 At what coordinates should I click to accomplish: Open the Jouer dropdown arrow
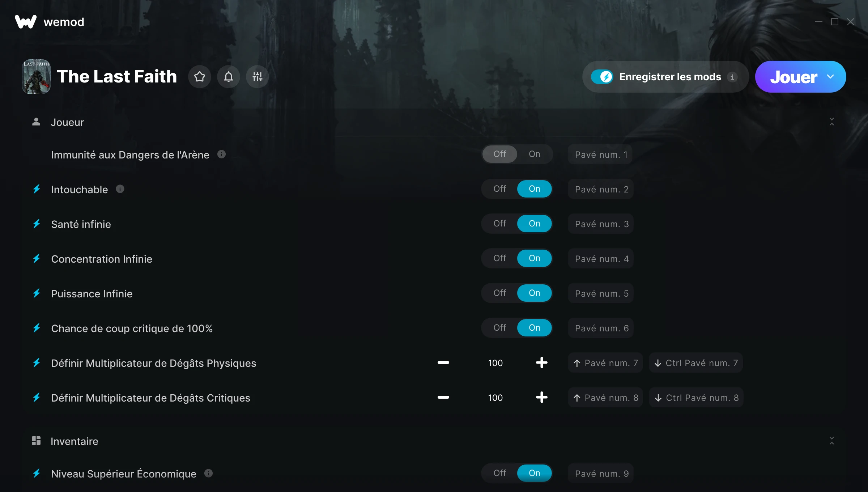click(x=830, y=77)
